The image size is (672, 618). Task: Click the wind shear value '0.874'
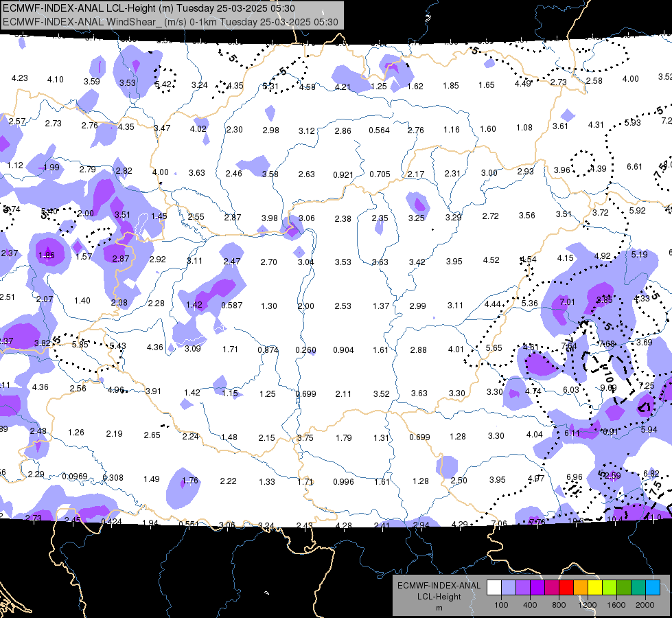tap(268, 350)
